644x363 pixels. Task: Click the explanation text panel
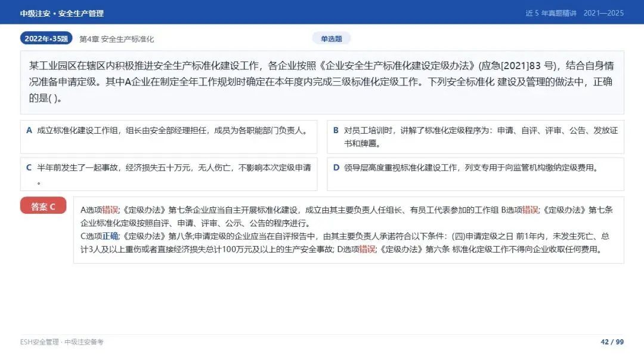tap(349, 230)
